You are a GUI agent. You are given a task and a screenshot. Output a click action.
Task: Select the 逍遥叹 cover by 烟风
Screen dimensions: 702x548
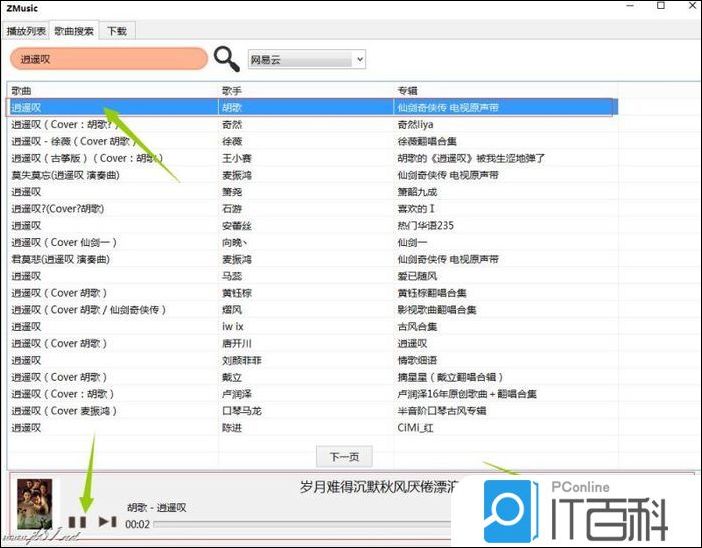click(312, 310)
